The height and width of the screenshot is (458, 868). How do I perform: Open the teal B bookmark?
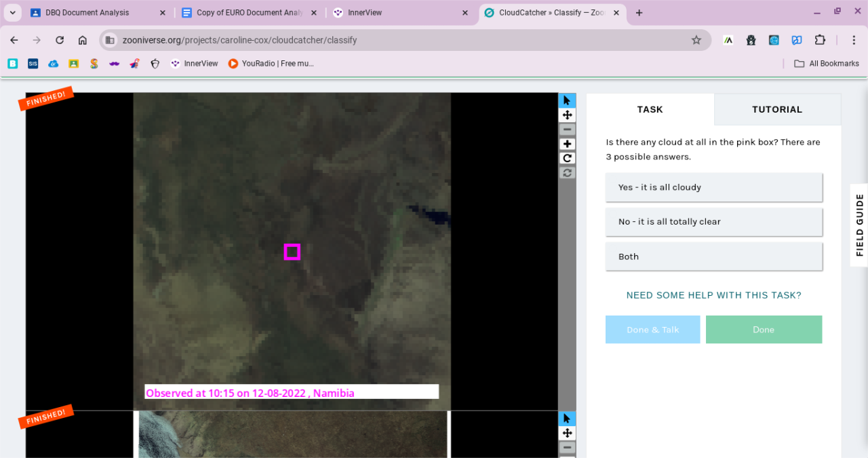pos(13,63)
